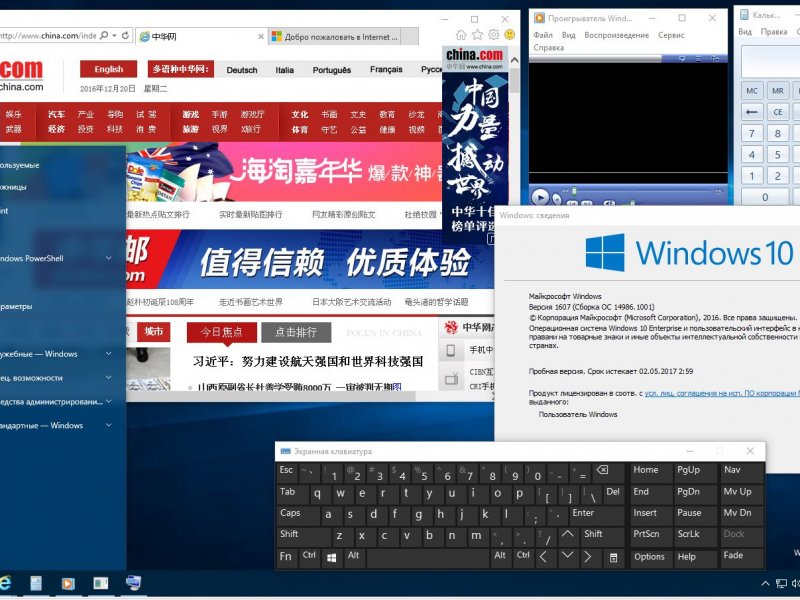Click the license agreement link in Windows info
This screenshot has width=800, height=600.
(722, 393)
